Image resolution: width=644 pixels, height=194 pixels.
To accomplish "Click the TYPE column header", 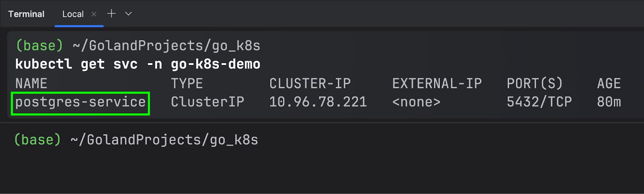I will pyautogui.click(x=187, y=84).
